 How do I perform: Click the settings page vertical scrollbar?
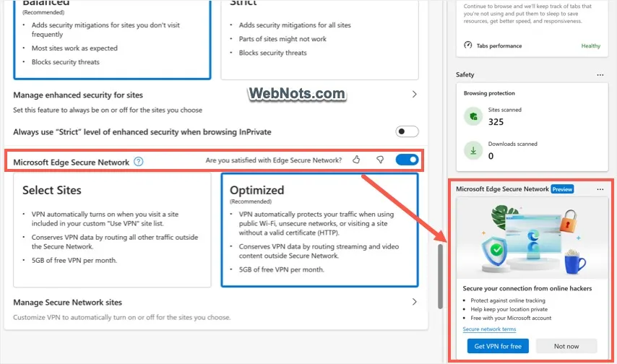[440, 277]
